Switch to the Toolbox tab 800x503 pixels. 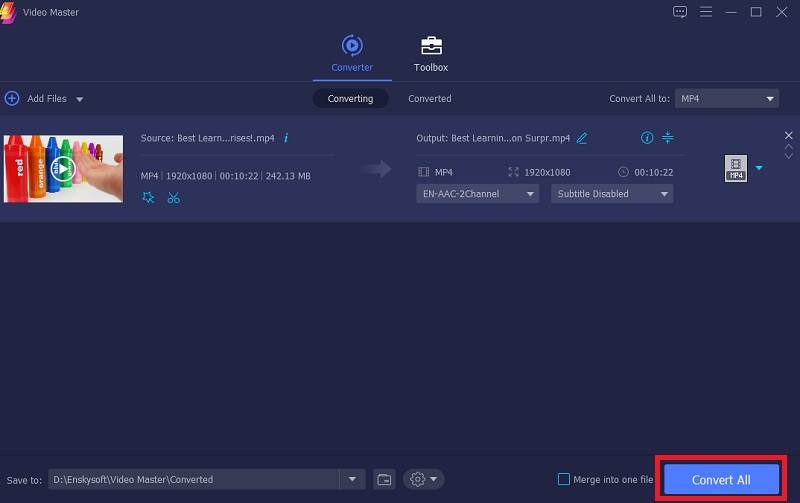(x=431, y=54)
